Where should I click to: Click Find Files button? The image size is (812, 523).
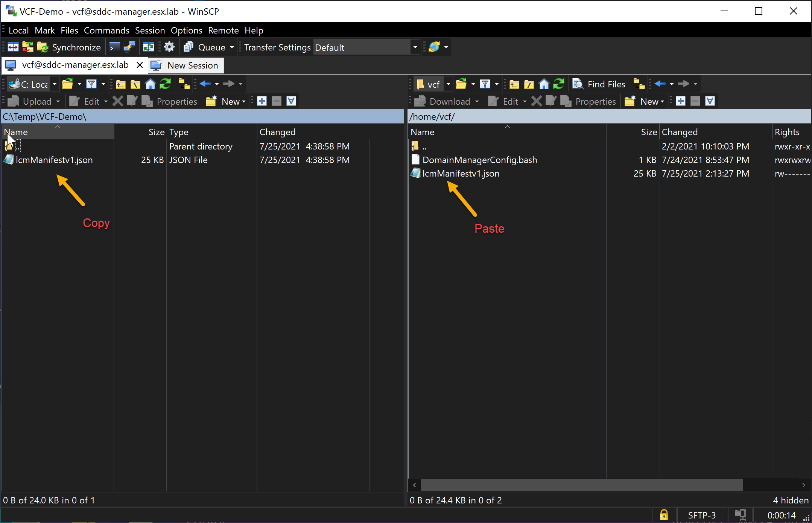[x=599, y=84]
